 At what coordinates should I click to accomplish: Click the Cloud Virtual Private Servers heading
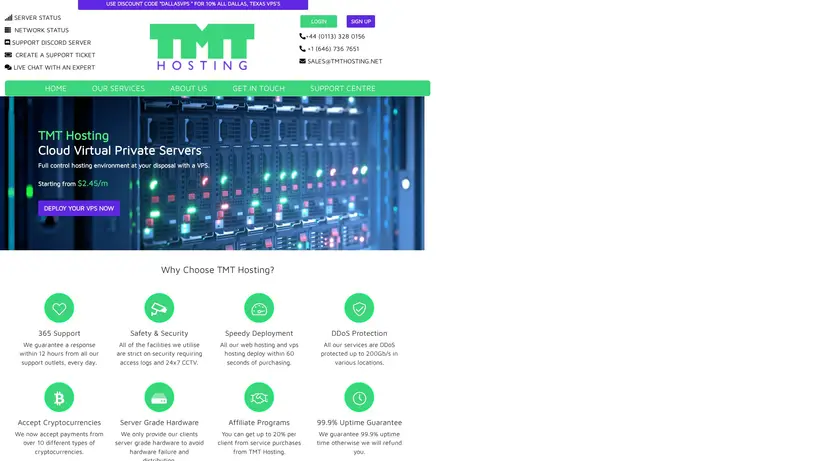pyautogui.click(x=120, y=151)
